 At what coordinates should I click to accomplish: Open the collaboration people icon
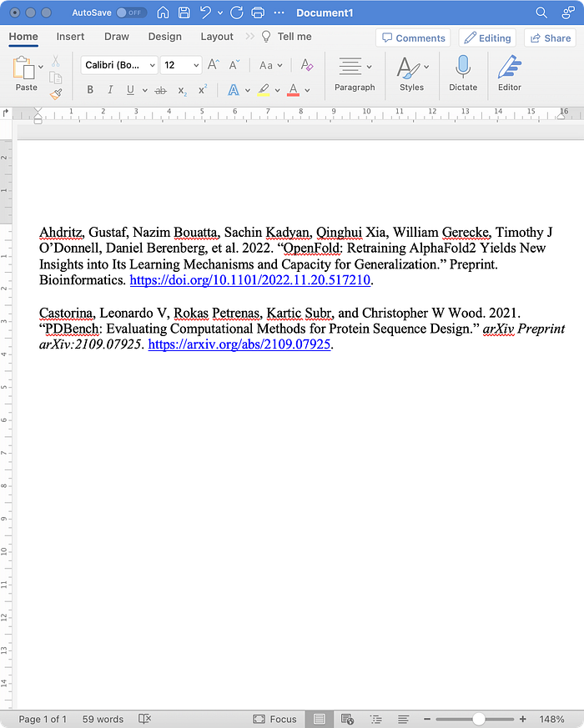[x=568, y=13]
